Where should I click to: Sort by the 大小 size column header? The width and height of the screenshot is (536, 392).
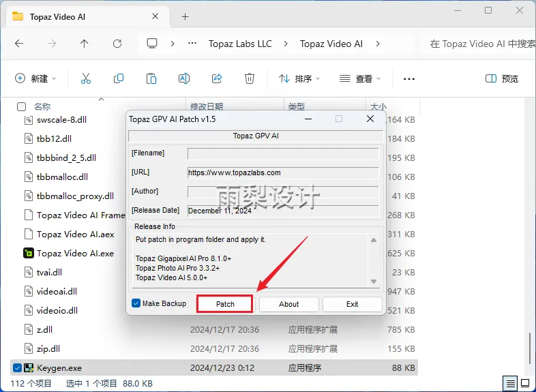pyautogui.click(x=378, y=106)
